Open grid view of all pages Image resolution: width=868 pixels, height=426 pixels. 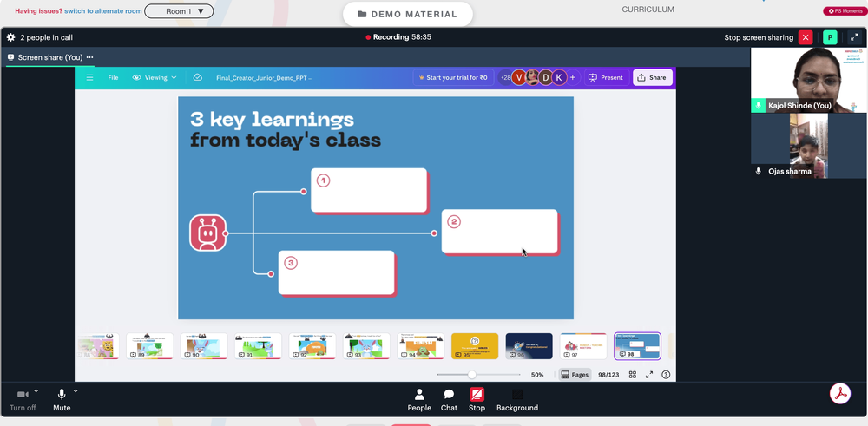tap(633, 375)
